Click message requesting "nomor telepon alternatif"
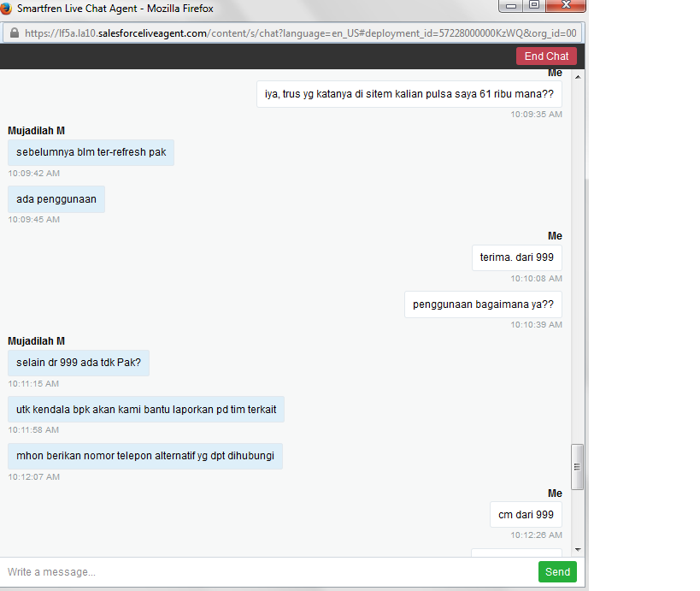 click(145, 456)
